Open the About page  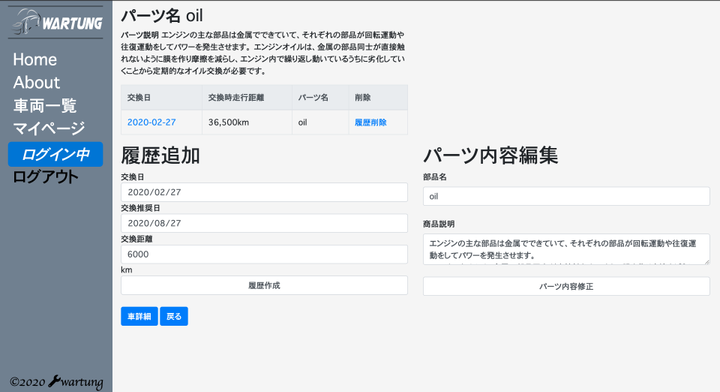(x=36, y=83)
